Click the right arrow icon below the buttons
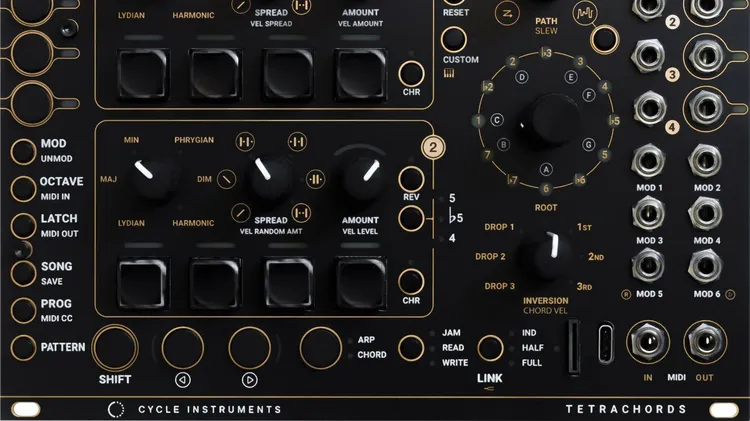This screenshot has height=421, width=750. pyautogui.click(x=249, y=380)
